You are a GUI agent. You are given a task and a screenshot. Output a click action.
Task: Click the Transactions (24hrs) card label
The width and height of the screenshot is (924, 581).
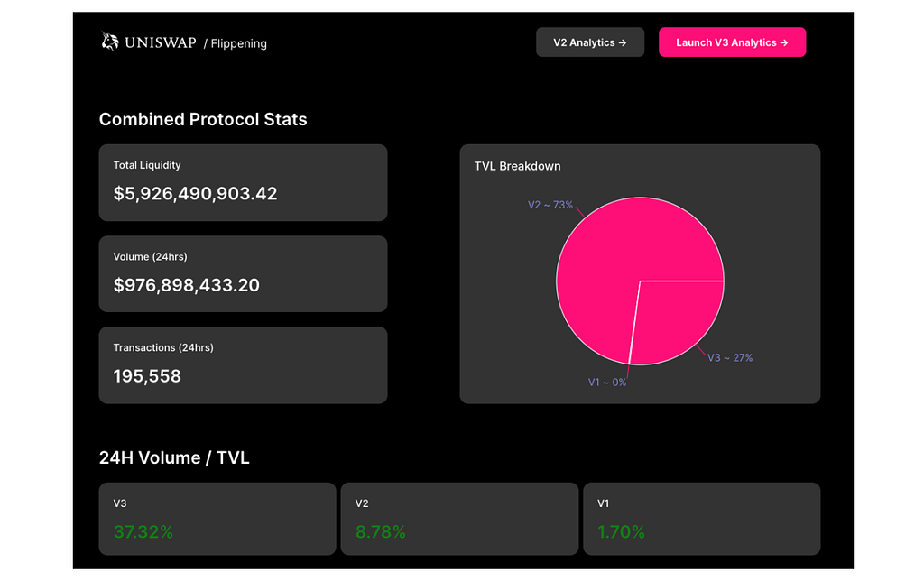[x=163, y=347]
